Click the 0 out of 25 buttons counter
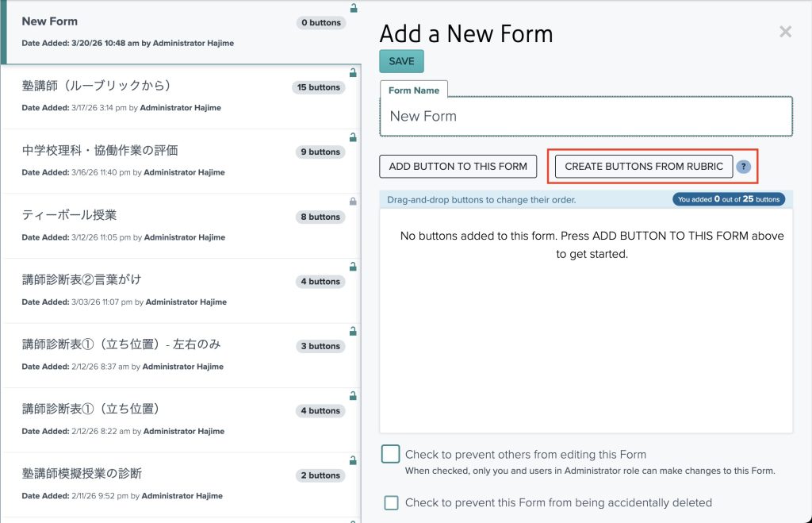Screen dimensions: 812x523 [x=729, y=199]
